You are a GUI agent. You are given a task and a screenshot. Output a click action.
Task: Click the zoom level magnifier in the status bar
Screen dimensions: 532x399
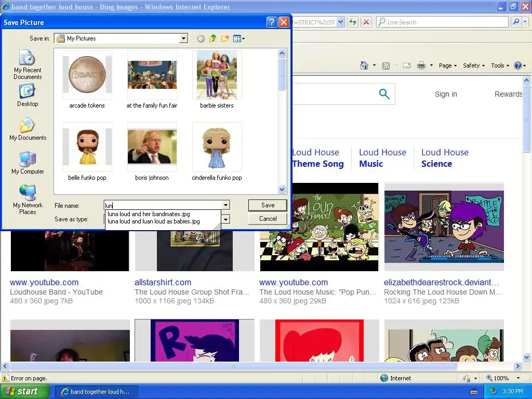pos(489,378)
